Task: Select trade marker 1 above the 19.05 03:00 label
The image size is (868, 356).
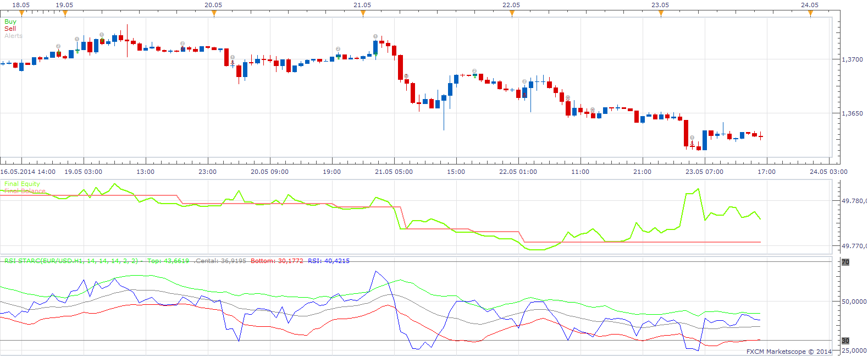Action: 102,35
